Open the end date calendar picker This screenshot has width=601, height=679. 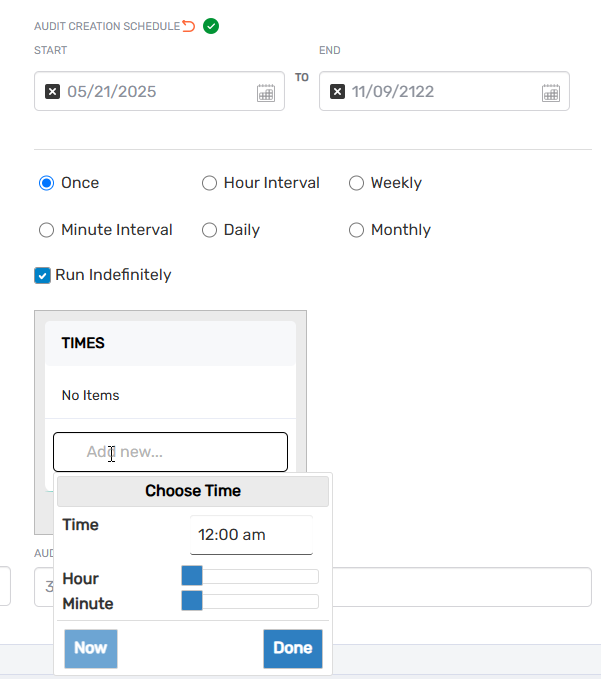click(551, 93)
